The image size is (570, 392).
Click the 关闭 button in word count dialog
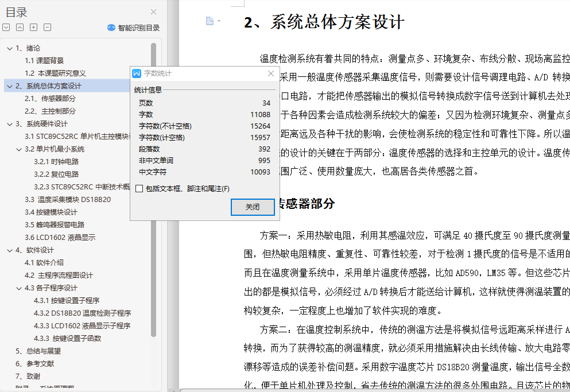point(253,207)
